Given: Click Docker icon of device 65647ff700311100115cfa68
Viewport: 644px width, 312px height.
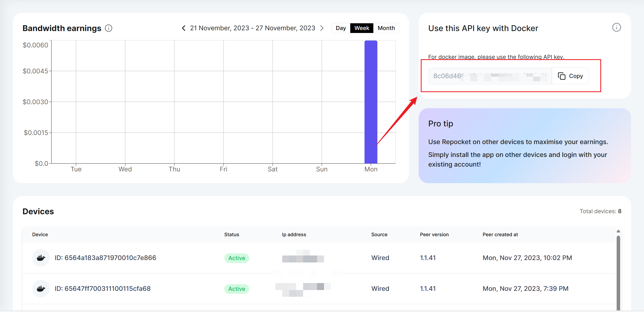Looking at the screenshot, I should point(41,289).
